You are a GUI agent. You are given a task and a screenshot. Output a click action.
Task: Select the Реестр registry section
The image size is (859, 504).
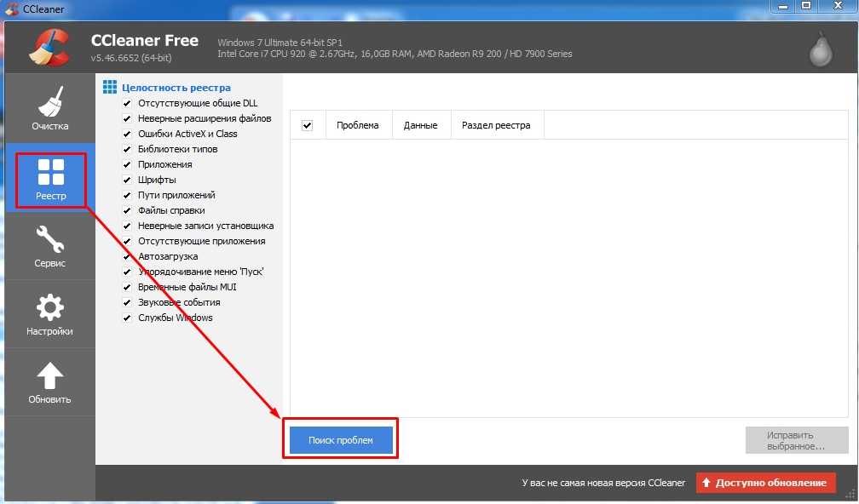[50, 180]
